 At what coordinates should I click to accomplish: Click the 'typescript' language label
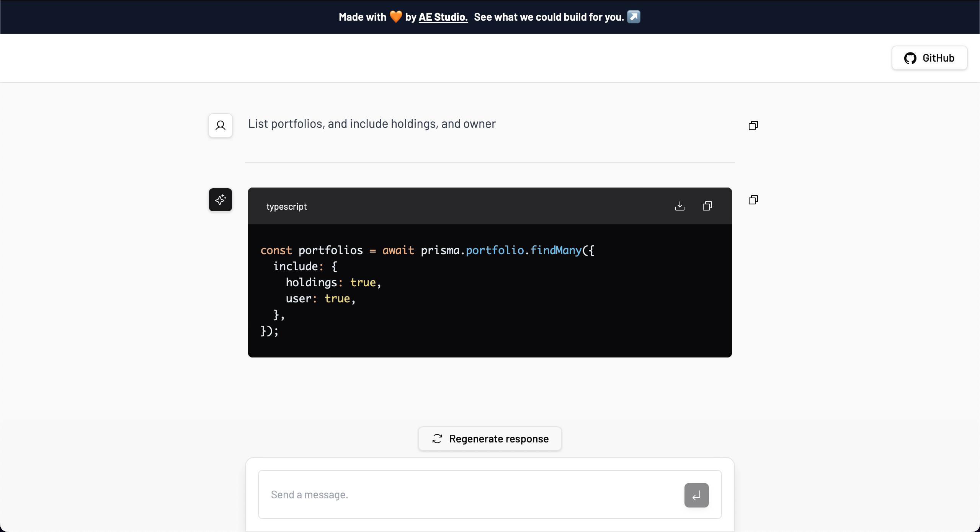(x=286, y=207)
